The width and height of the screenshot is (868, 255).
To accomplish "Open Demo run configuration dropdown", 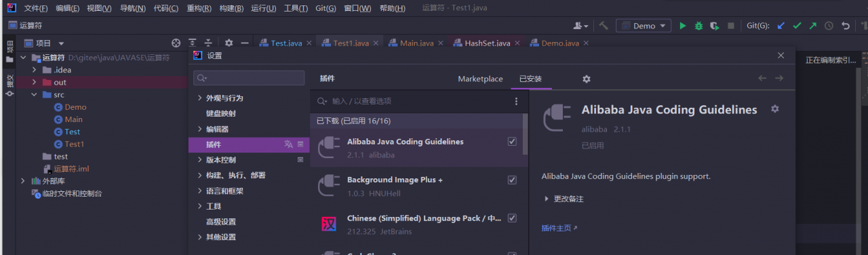I will pyautogui.click(x=644, y=26).
